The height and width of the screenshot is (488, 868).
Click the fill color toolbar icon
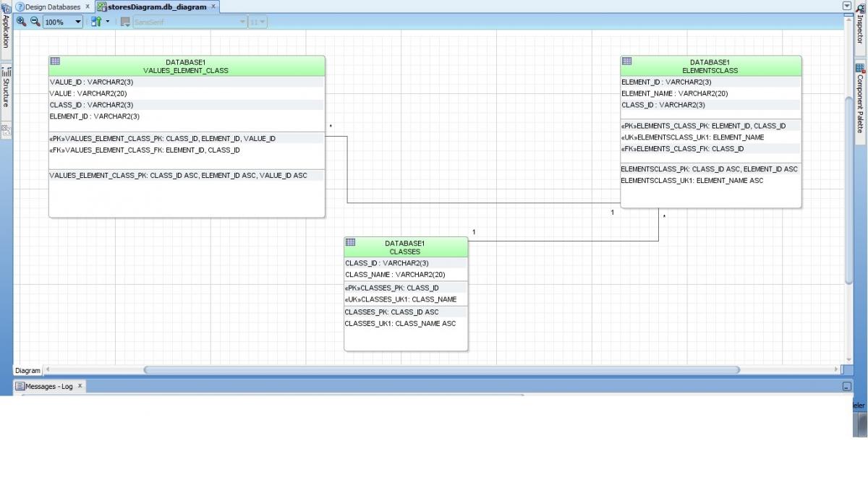125,22
